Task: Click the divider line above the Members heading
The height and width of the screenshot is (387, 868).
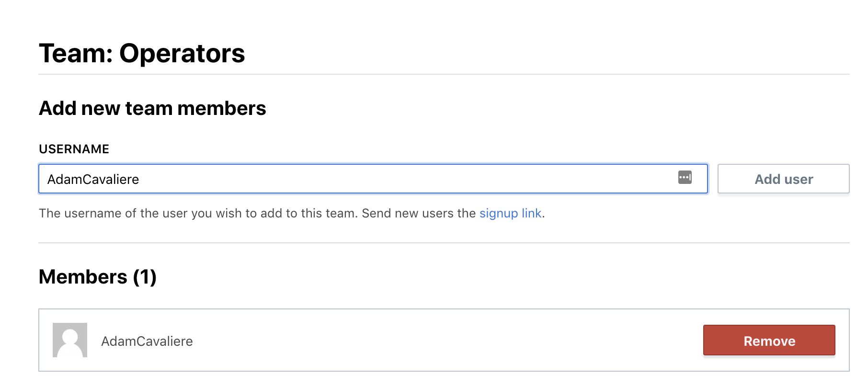Action: pos(444,243)
